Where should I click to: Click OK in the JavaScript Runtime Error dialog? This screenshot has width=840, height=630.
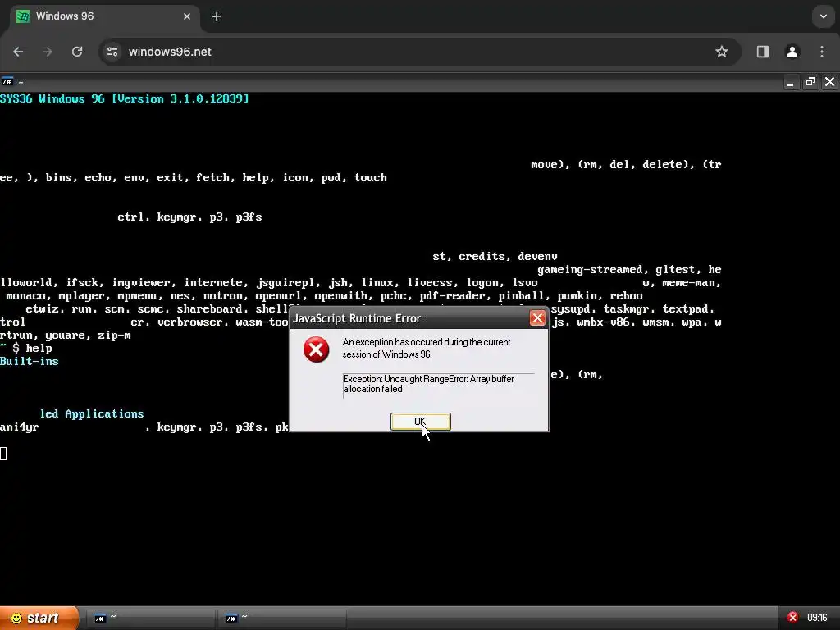tap(421, 422)
